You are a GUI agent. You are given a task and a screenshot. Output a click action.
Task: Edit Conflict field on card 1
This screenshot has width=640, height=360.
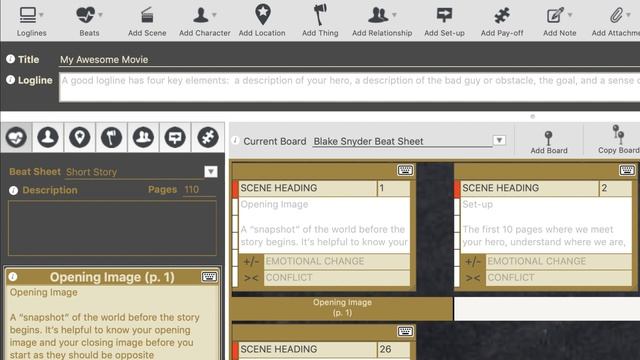click(x=337, y=278)
